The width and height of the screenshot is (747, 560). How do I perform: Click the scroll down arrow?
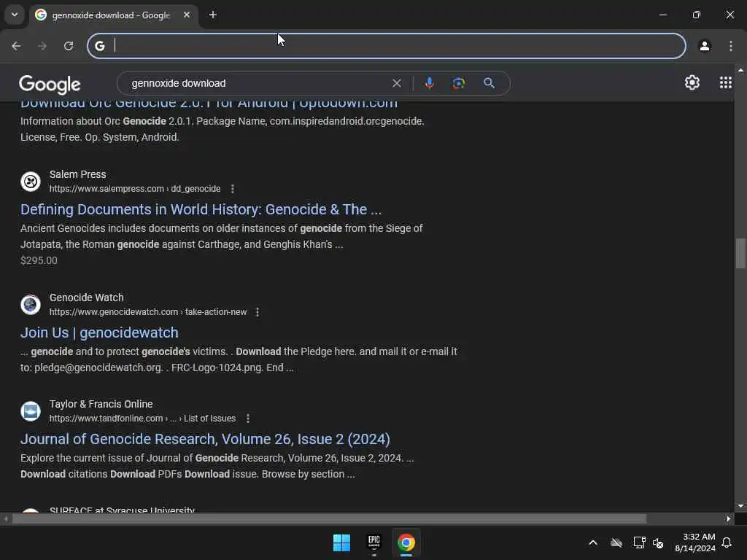[740, 506]
